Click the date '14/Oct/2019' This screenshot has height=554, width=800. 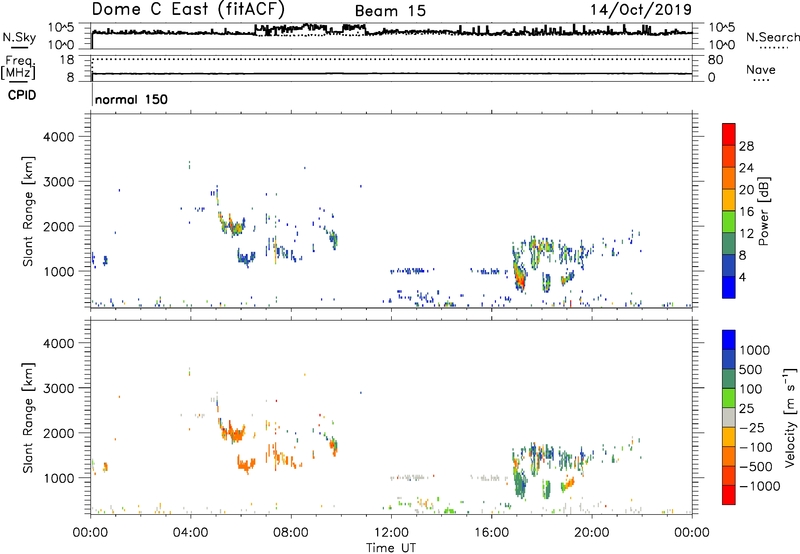pos(641,10)
